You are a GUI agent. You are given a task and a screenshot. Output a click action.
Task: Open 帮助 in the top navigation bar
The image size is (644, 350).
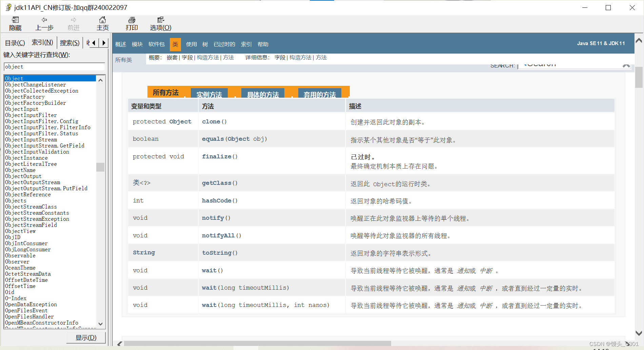[263, 44]
